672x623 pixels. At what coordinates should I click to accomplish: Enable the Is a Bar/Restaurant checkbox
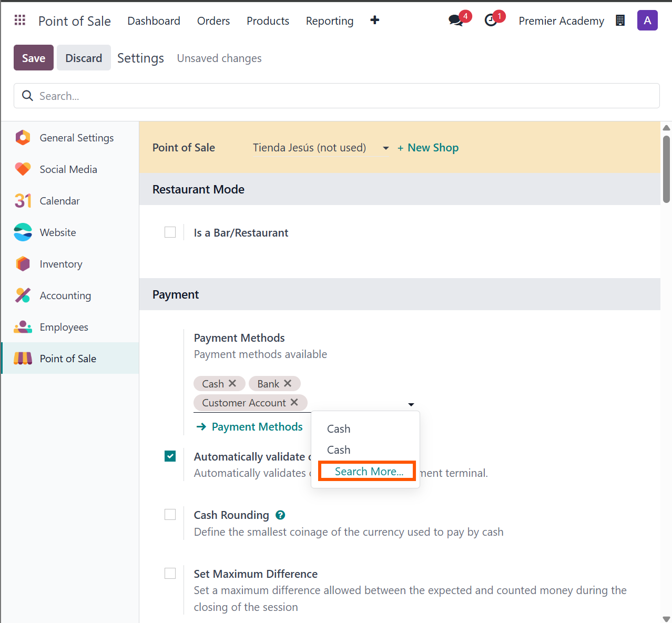[x=170, y=232]
